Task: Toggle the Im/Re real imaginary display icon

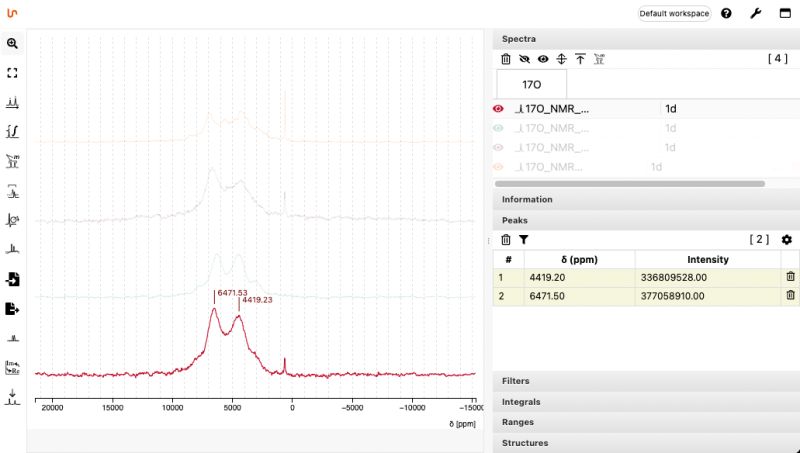Action: (12, 367)
